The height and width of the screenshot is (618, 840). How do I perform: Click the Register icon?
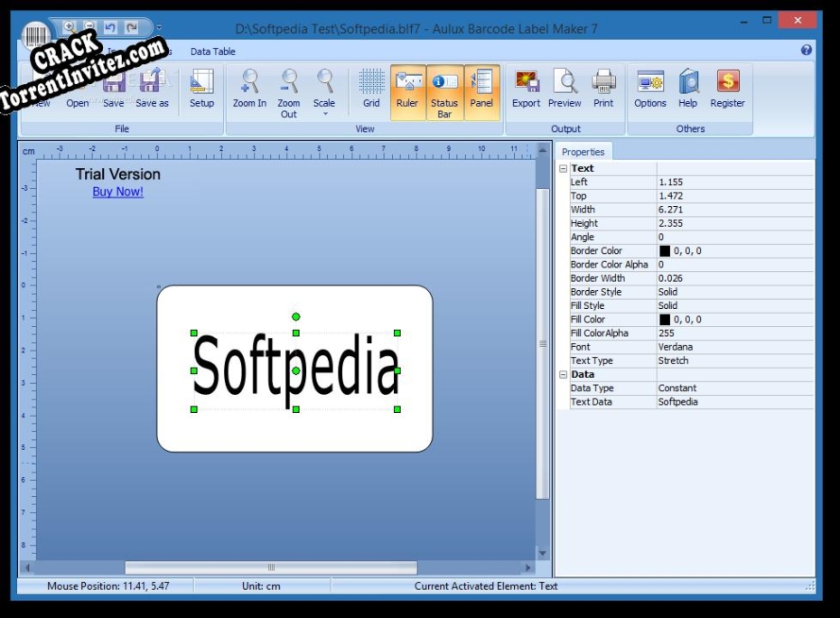727,90
